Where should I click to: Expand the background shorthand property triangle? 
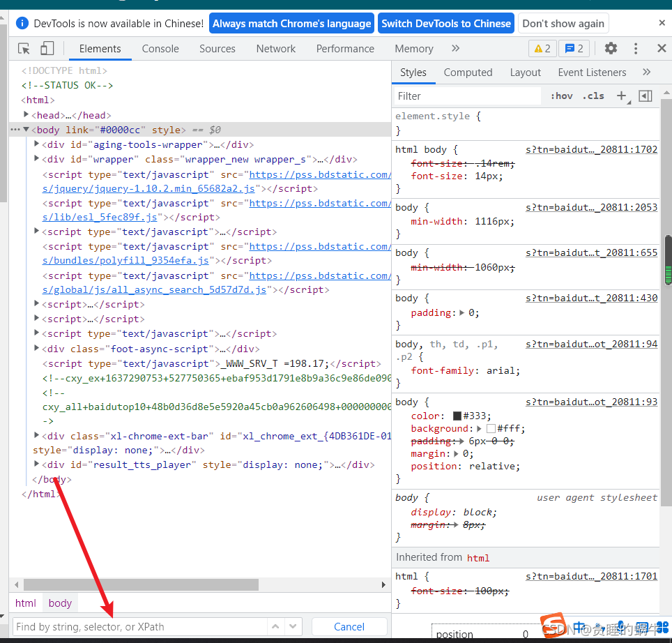[479, 428]
